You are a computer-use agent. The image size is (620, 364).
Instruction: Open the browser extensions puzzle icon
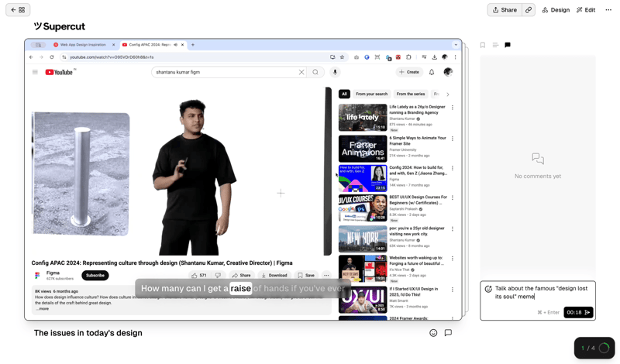pyautogui.click(x=408, y=57)
